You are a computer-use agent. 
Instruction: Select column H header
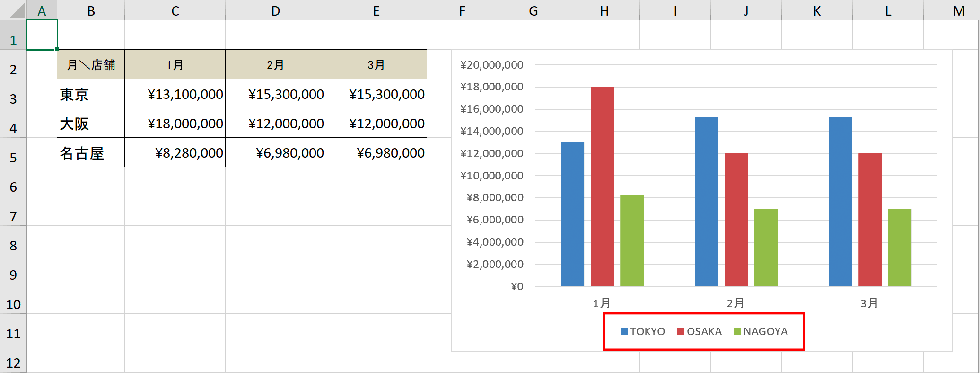pyautogui.click(x=604, y=10)
